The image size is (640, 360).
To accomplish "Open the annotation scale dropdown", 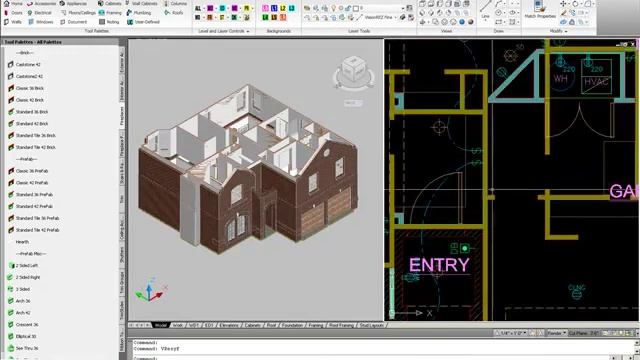I will point(511,333).
